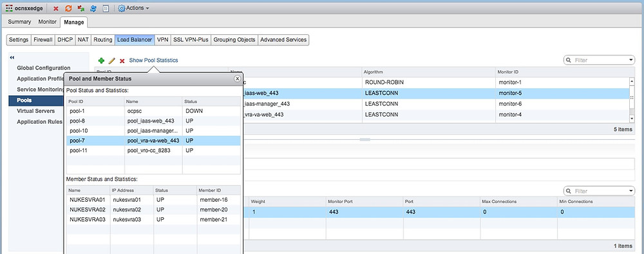Viewport: 644px width, 254px height.
Task: Switch to the Summary tab
Action: (x=19, y=22)
